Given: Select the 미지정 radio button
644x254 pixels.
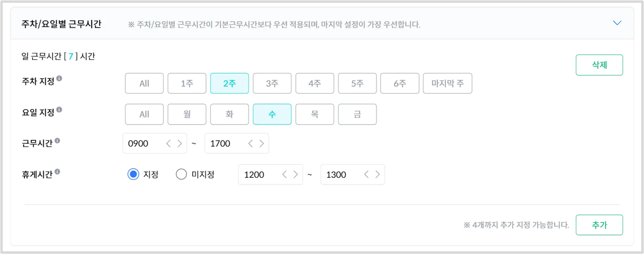Looking at the screenshot, I should click(x=181, y=174).
